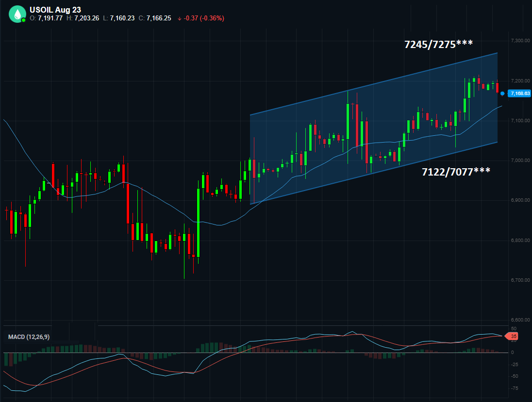
Task: Click the red MACD value tag 35
Action: (x=512, y=336)
